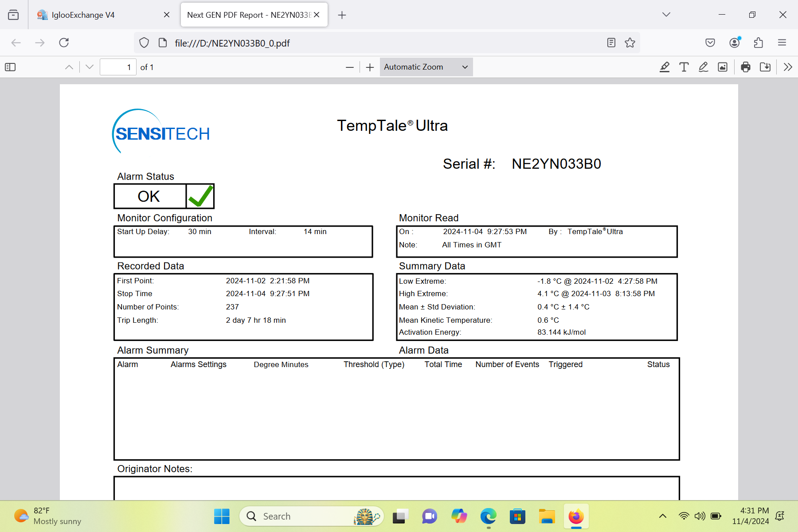Go back to the previous page
798x532 pixels.
[x=16, y=43]
